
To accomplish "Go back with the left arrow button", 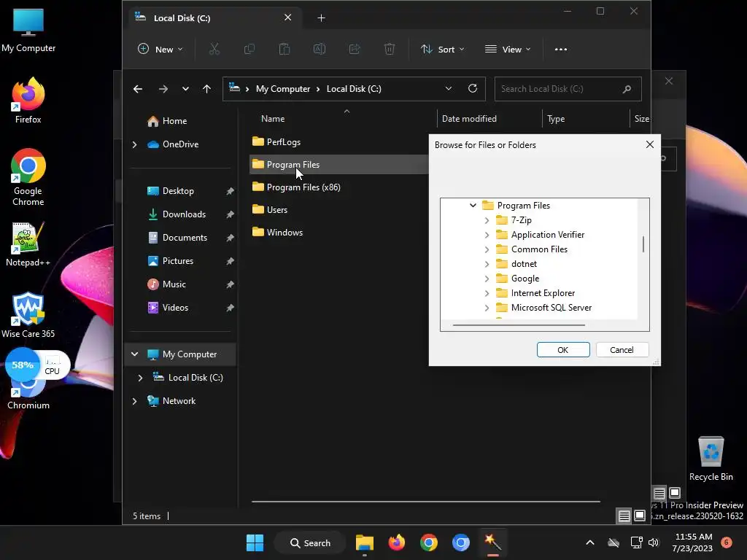I will click(x=138, y=89).
